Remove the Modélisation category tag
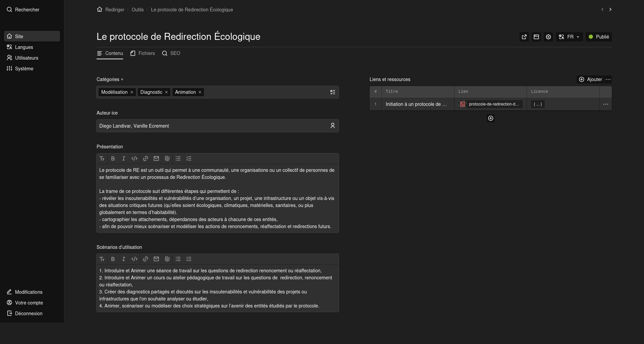 pyautogui.click(x=132, y=92)
